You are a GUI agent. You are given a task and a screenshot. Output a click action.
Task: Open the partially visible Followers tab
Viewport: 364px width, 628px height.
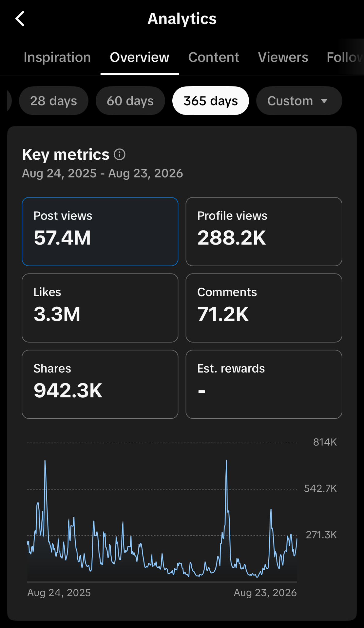pyautogui.click(x=345, y=57)
